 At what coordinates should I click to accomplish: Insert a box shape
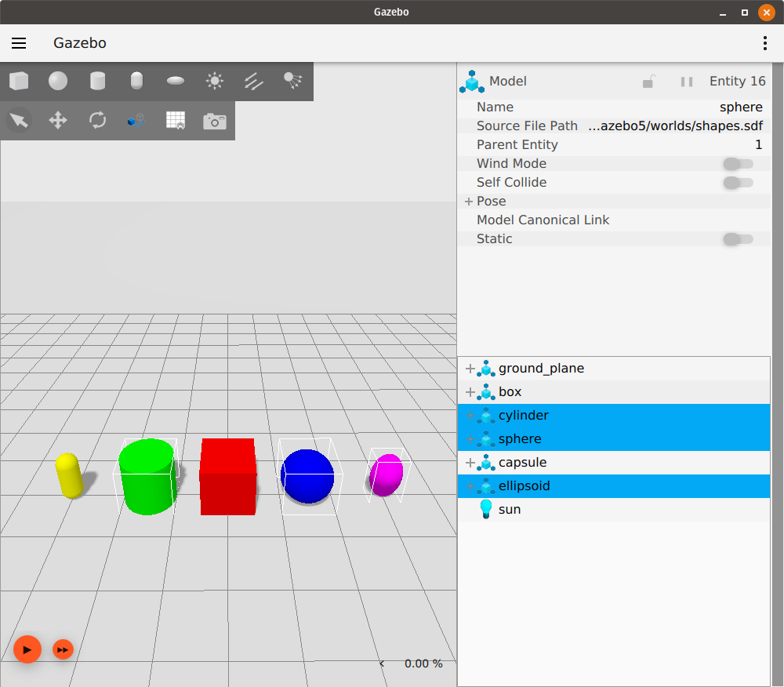click(19, 81)
